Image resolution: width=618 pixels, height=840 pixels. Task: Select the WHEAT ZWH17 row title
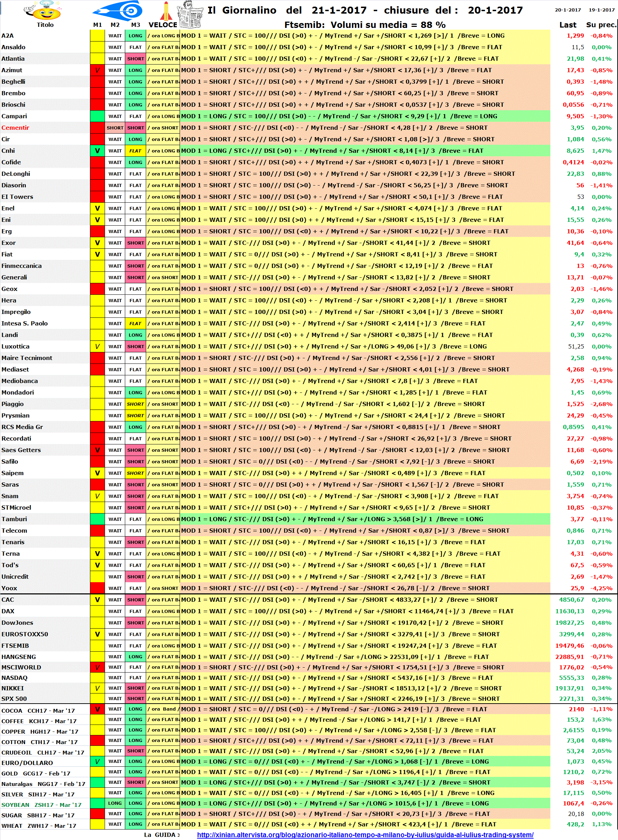pos(38,825)
